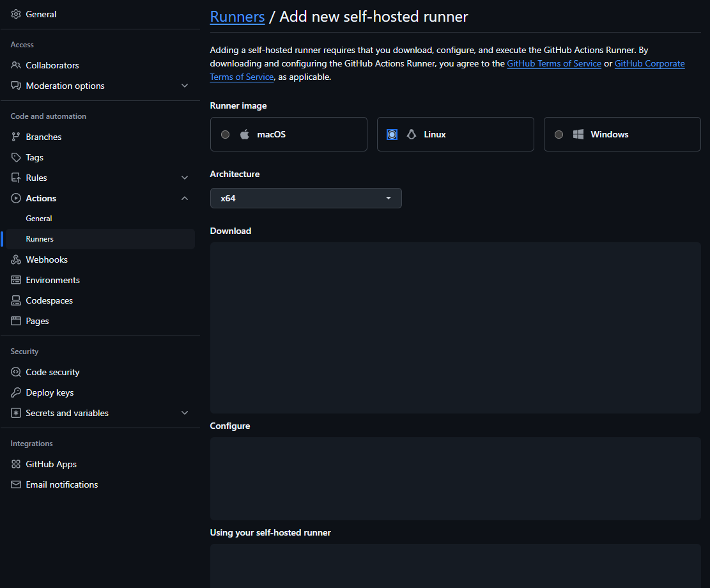This screenshot has height=588, width=710.
Task: Open Branches settings
Action: pos(99,137)
